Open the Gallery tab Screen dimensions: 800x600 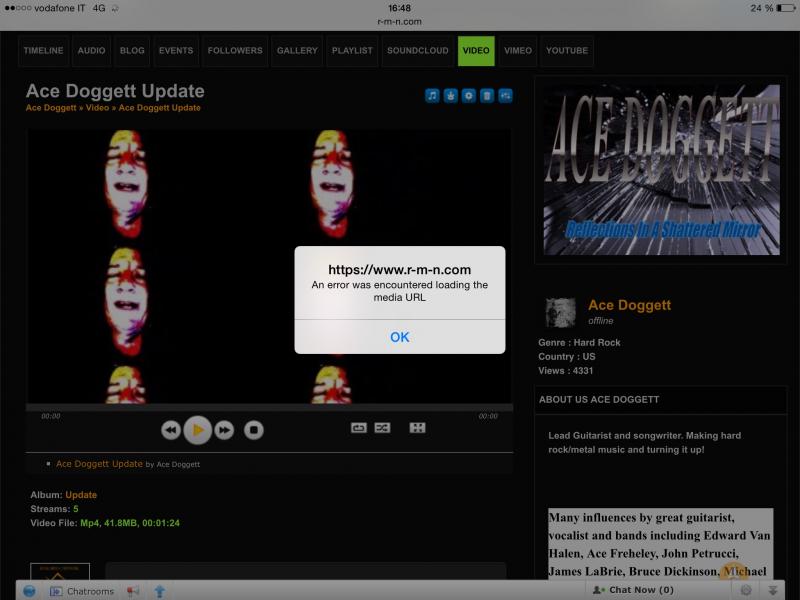click(x=297, y=51)
